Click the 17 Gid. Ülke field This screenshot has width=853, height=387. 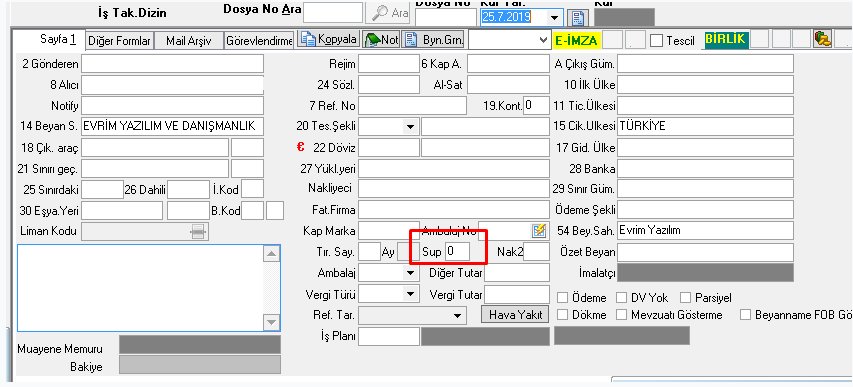[705, 147]
